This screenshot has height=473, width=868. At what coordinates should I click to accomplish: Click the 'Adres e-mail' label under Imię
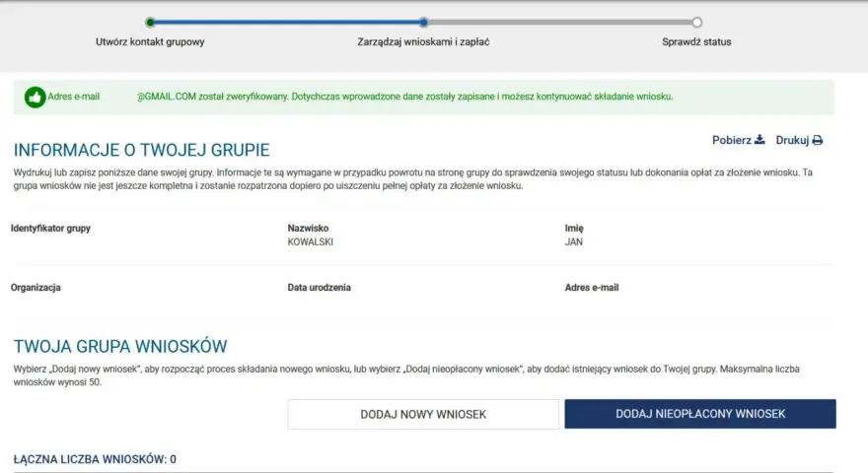pyautogui.click(x=592, y=288)
